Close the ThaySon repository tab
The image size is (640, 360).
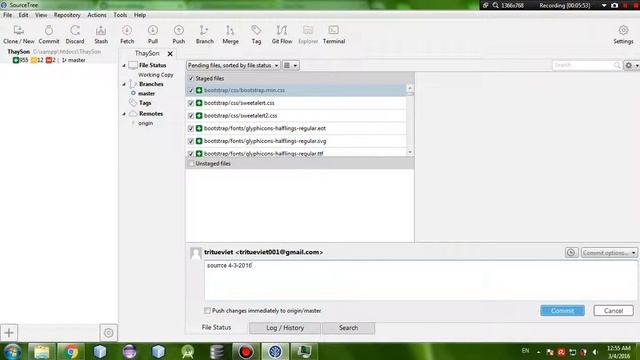point(170,53)
